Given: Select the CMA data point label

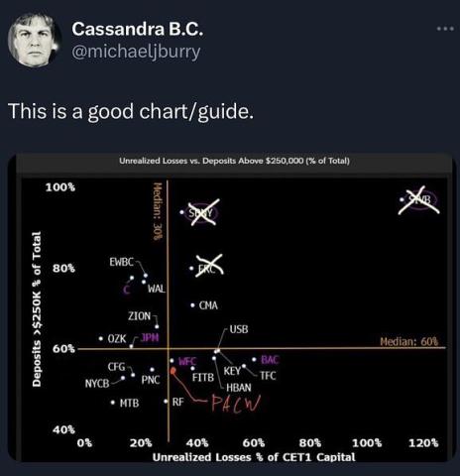Looking at the screenshot, I should (208, 305).
